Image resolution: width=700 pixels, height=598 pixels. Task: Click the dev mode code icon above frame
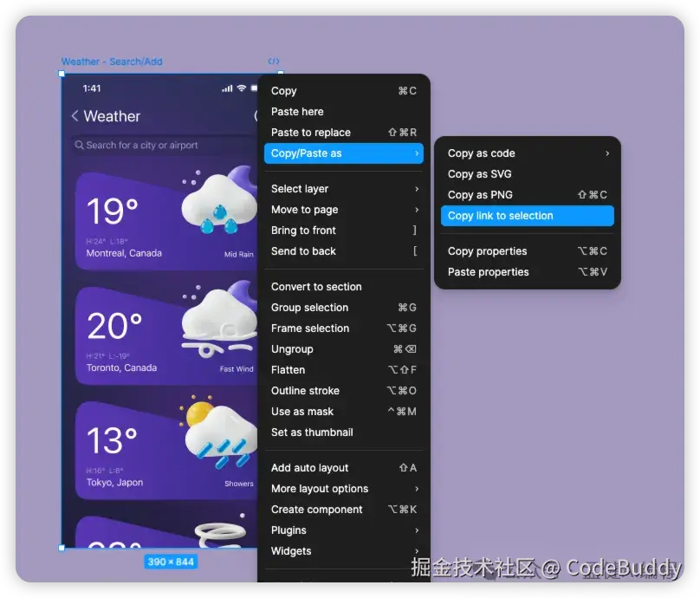point(274,62)
